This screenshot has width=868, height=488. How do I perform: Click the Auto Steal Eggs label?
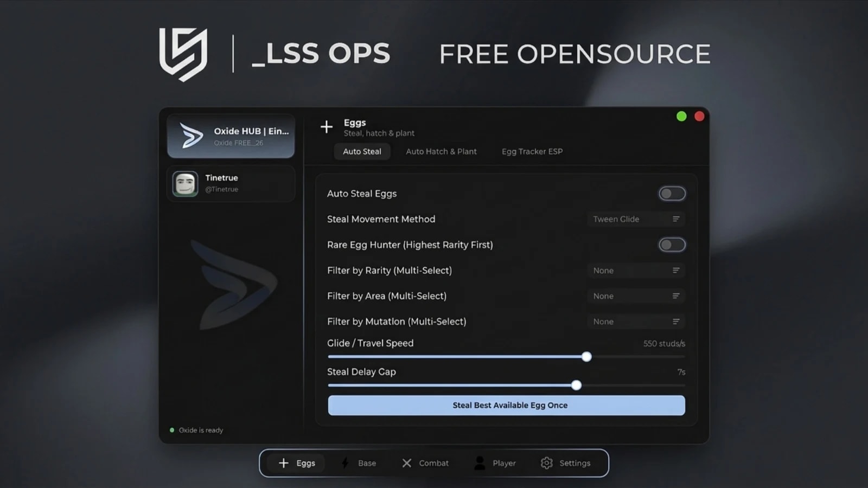tap(362, 194)
